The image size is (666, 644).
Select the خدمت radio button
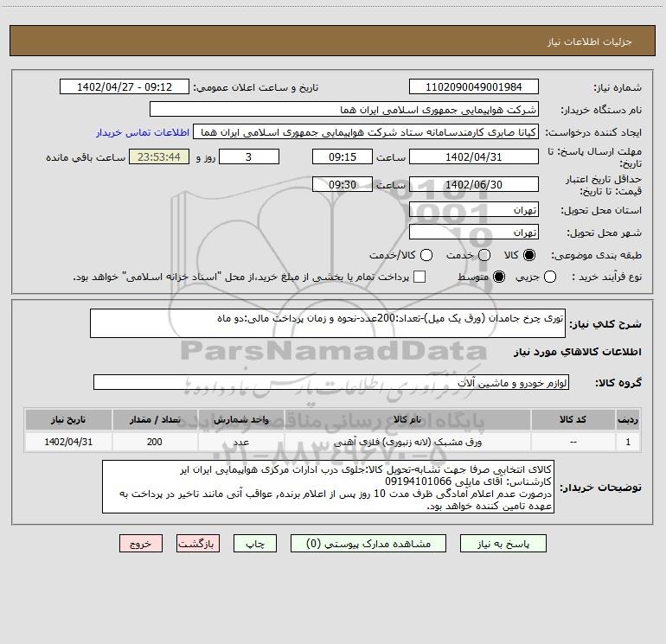pos(484,255)
